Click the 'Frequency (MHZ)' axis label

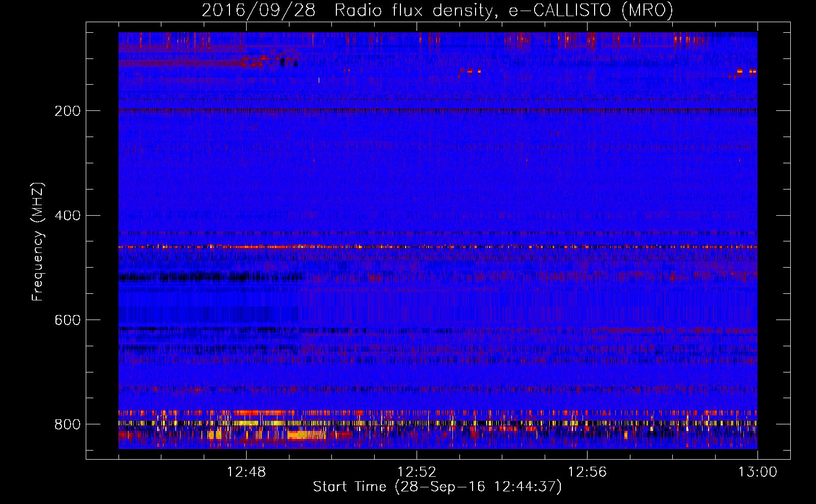click(x=38, y=242)
